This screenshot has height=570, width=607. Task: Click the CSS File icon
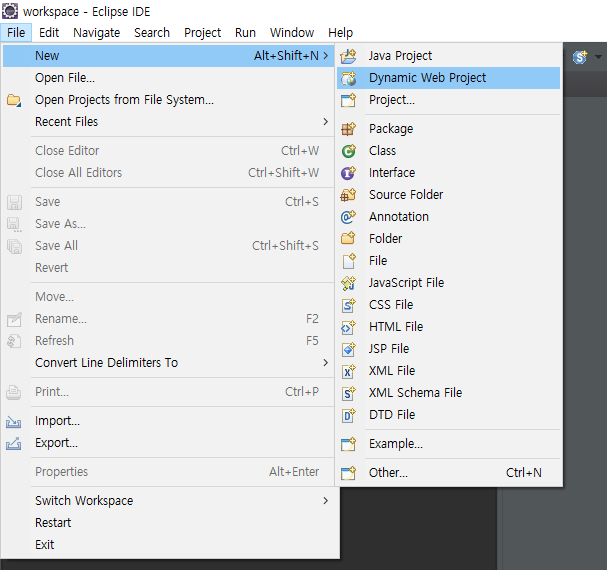pyautogui.click(x=348, y=305)
